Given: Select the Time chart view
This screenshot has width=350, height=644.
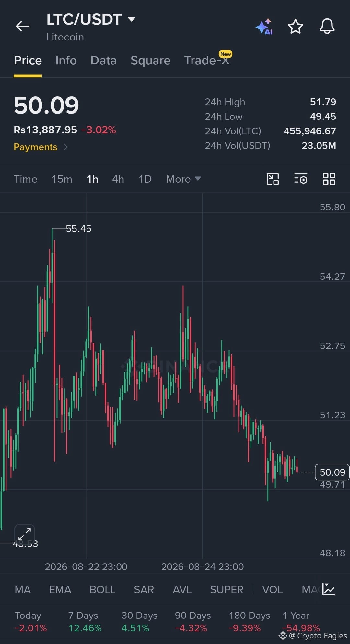Looking at the screenshot, I should click(26, 179).
